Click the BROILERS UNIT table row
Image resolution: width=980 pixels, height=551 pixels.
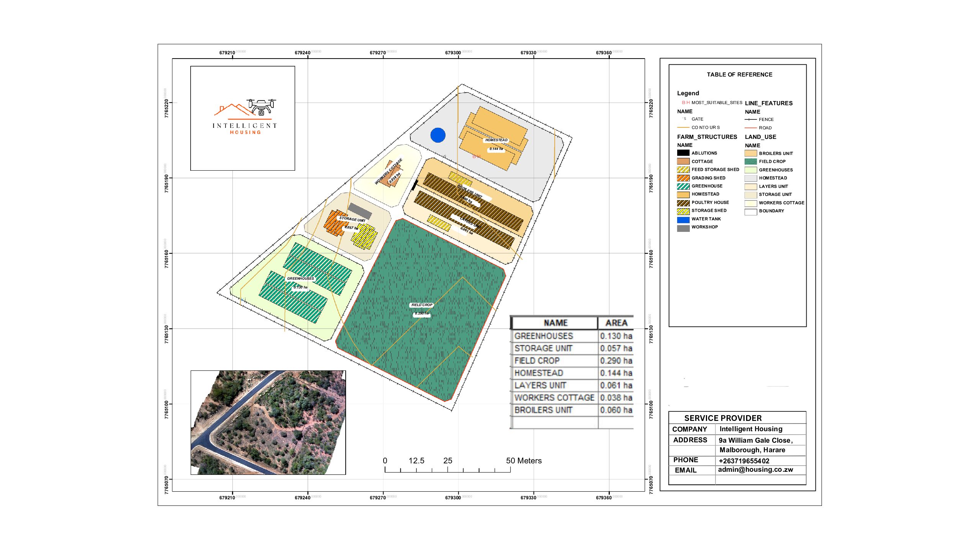click(x=572, y=410)
